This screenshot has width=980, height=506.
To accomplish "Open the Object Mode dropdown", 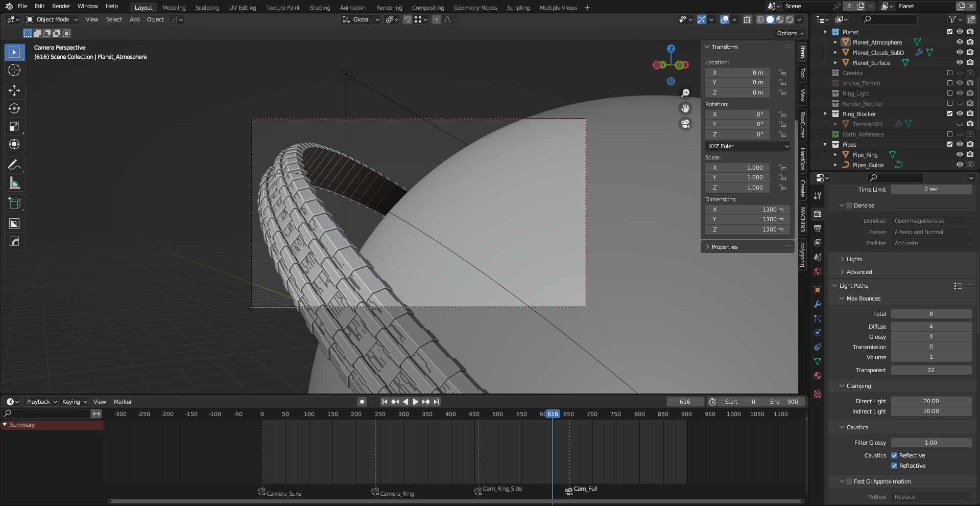I will point(52,19).
